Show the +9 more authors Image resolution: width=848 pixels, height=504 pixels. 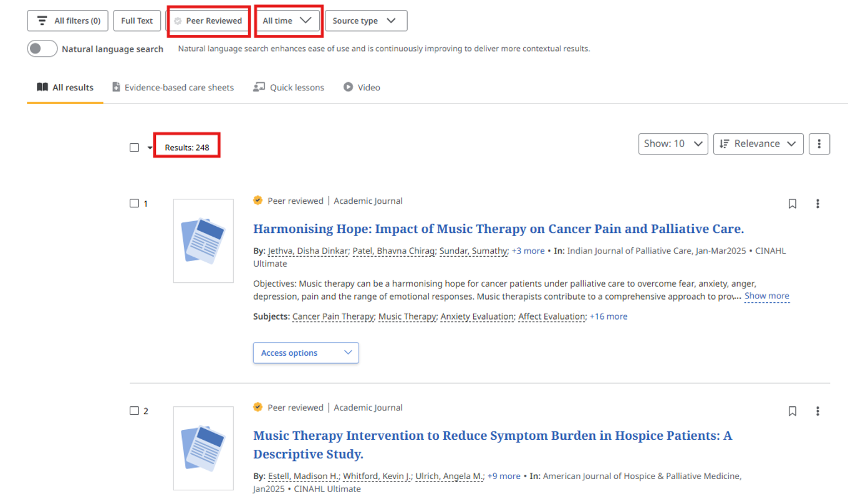(504, 476)
